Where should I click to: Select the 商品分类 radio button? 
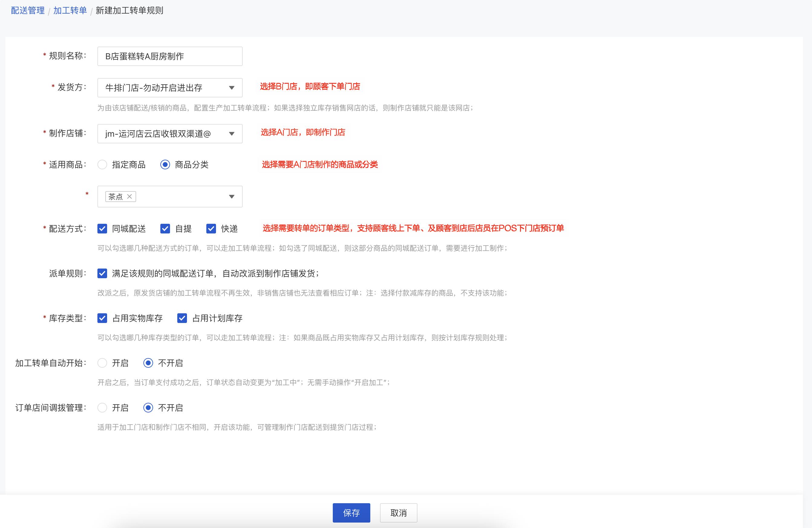[165, 165]
